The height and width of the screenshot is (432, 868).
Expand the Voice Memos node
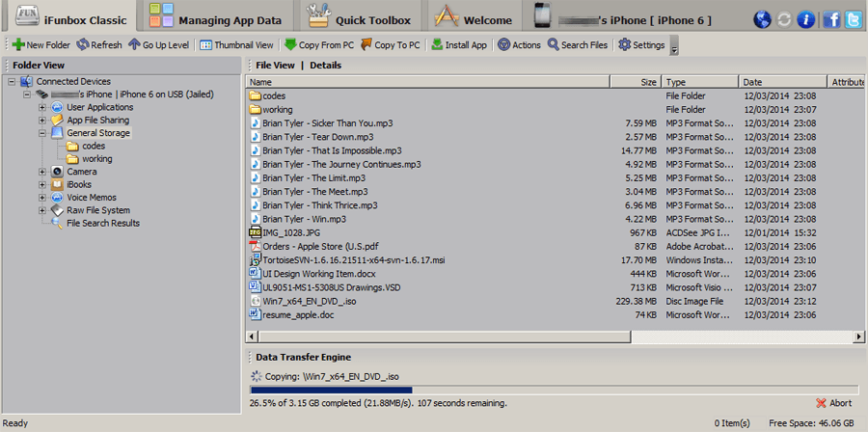click(x=42, y=198)
